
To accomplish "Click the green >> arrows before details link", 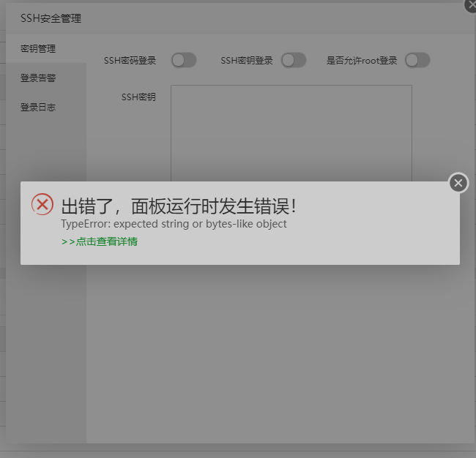I will 68,241.
